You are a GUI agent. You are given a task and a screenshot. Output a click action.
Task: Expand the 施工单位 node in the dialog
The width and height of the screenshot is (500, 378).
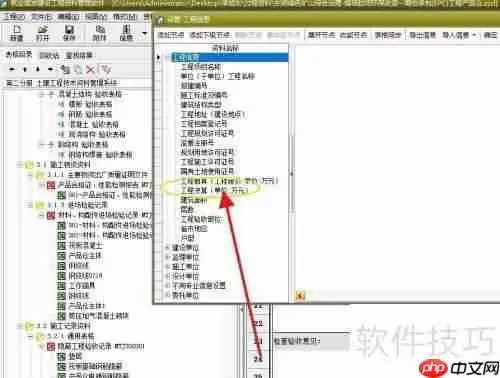168,267
